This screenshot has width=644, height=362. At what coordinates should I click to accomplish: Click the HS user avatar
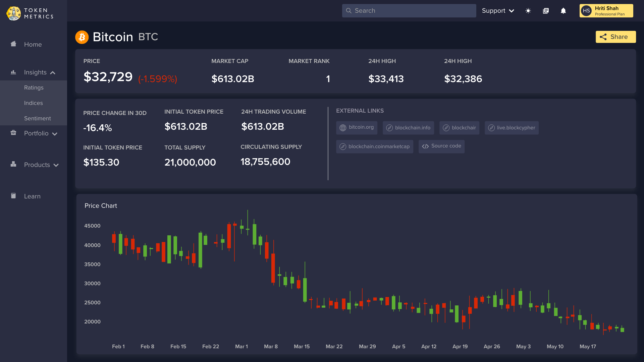click(586, 11)
